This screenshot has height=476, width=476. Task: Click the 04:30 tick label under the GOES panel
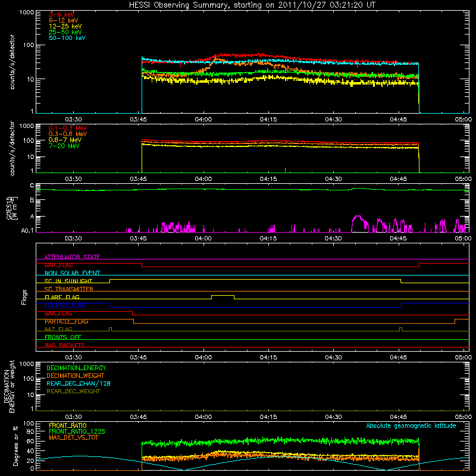tap(333, 239)
